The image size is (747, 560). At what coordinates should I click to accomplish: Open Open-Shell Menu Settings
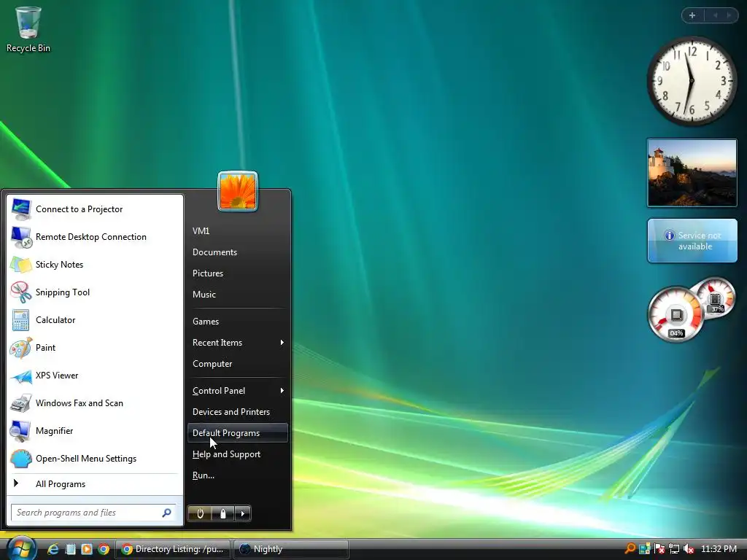(x=94, y=459)
